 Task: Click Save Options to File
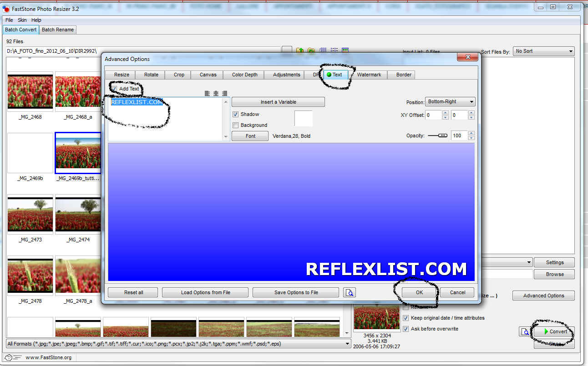[x=296, y=292]
